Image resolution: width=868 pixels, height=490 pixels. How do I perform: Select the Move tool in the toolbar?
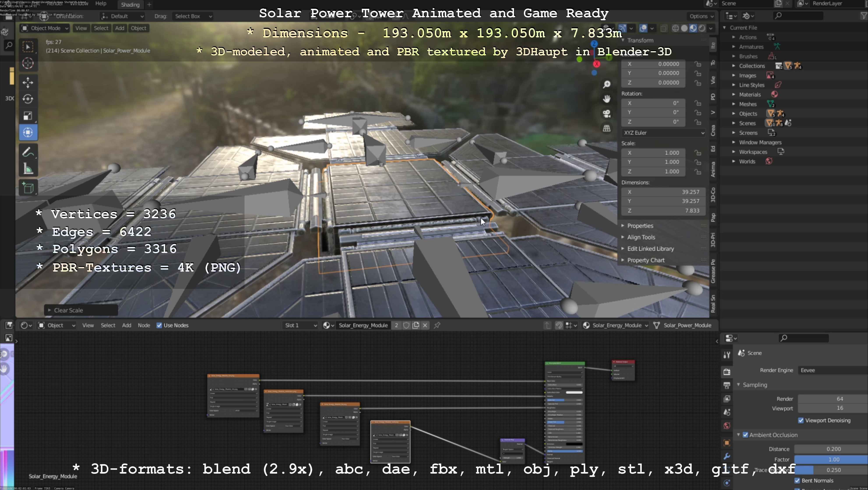pos(28,82)
